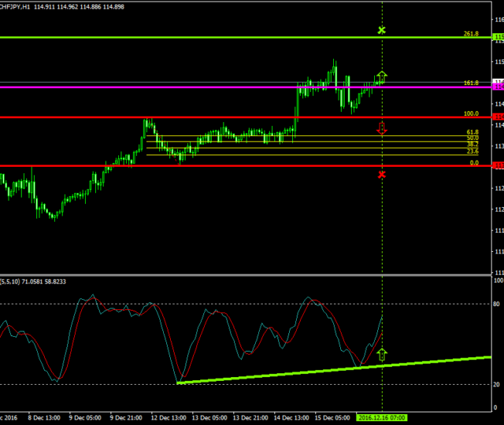Select the green X take-profit marker
504x425 pixels.
point(382,30)
